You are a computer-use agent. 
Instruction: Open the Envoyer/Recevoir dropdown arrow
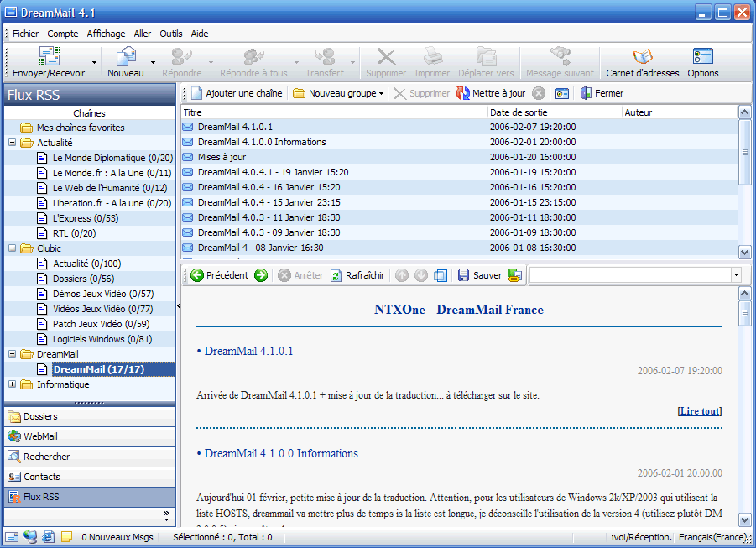click(x=94, y=63)
